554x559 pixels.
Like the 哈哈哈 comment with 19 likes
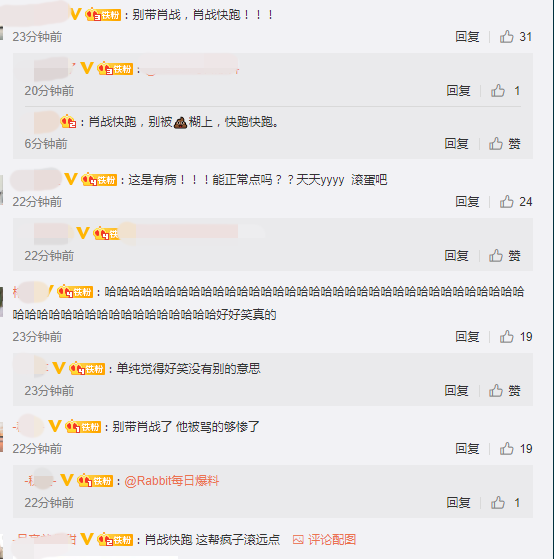coord(506,337)
